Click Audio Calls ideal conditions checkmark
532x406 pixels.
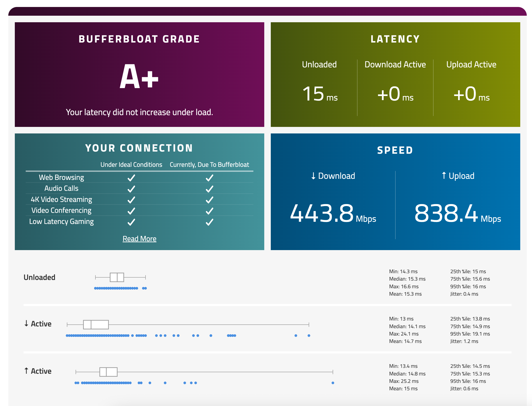131,189
